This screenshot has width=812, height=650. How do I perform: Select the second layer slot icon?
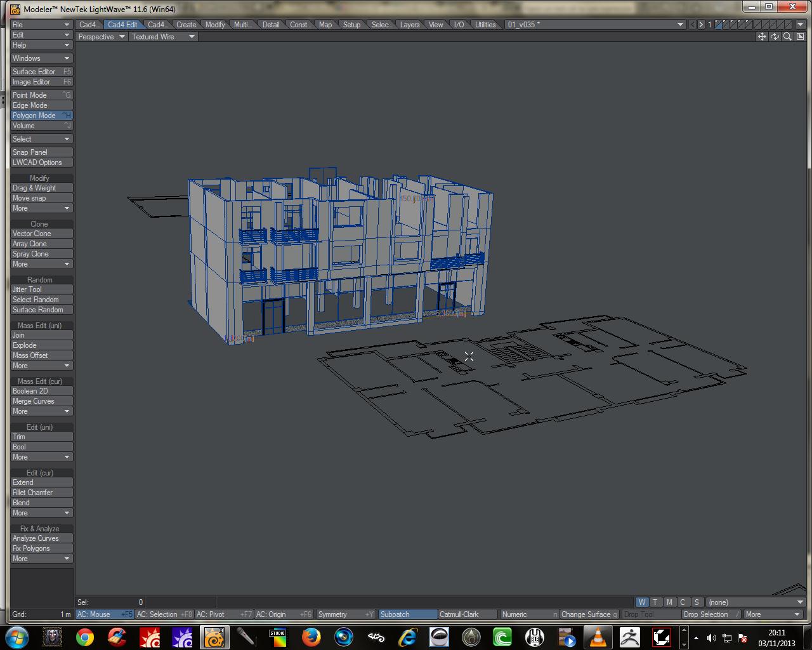[x=726, y=25]
